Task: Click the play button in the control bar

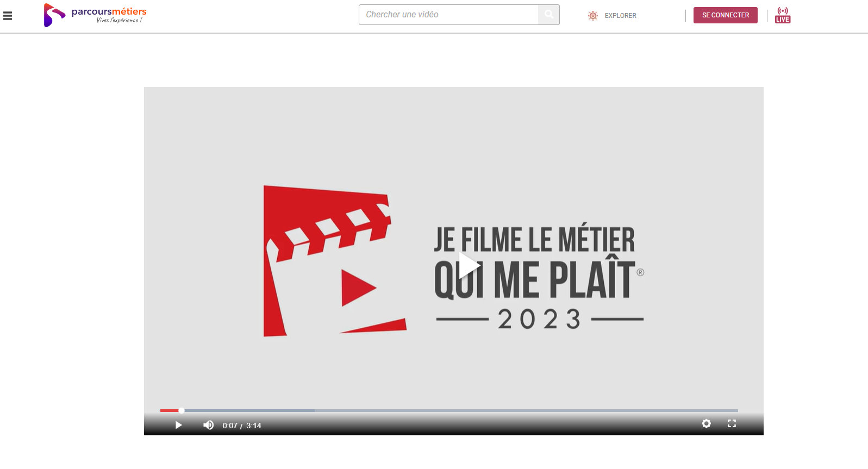Action: coord(178,425)
